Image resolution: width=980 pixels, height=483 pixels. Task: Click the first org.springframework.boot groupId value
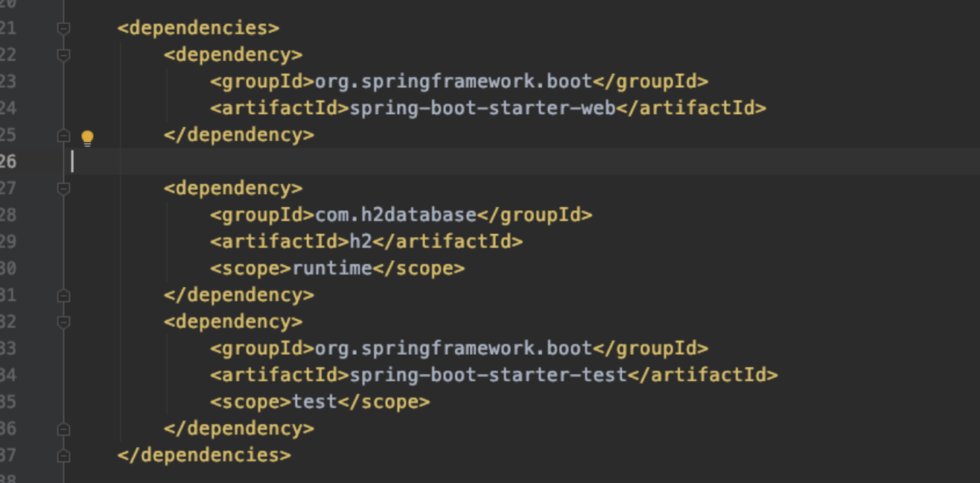click(453, 81)
